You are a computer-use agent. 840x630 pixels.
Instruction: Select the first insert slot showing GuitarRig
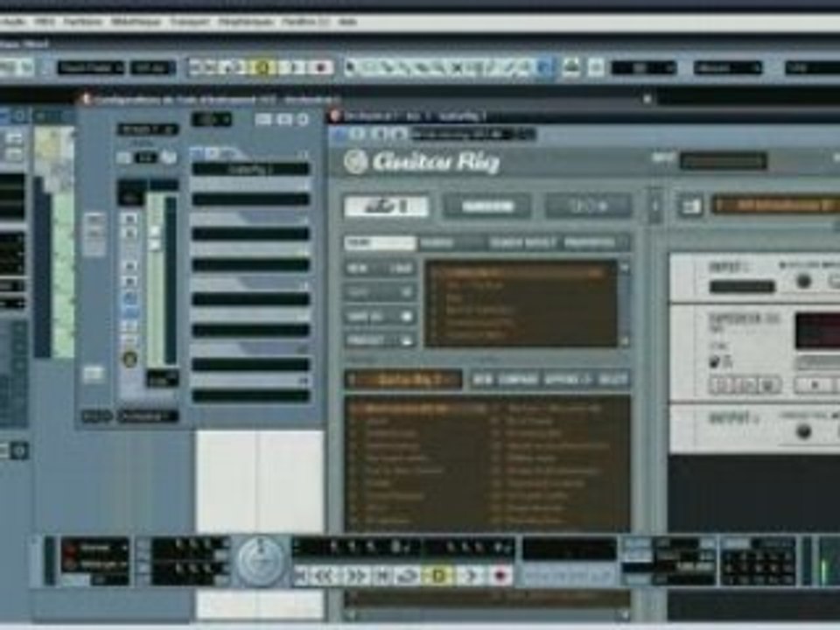coord(251,169)
